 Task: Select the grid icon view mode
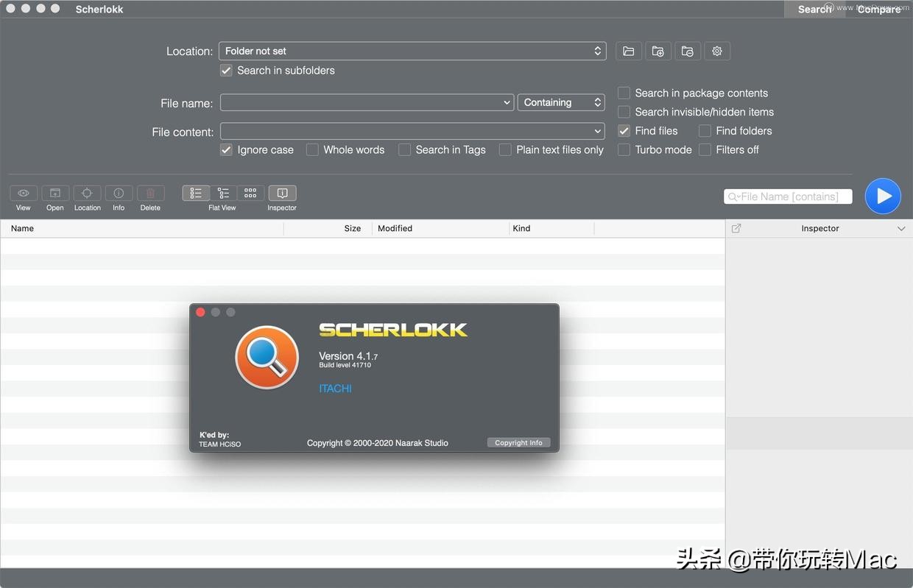[x=250, y=193]
